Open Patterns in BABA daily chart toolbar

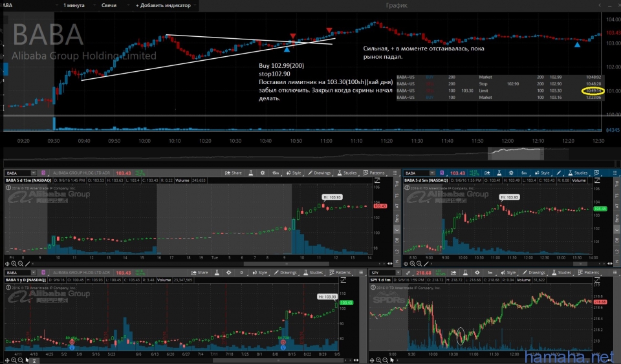coord(340,273)
